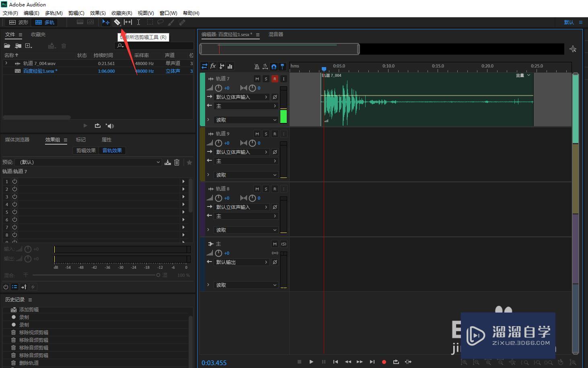Solo 轨道 8 with the S button
The image size is (588, 368).
pos(266,189)
